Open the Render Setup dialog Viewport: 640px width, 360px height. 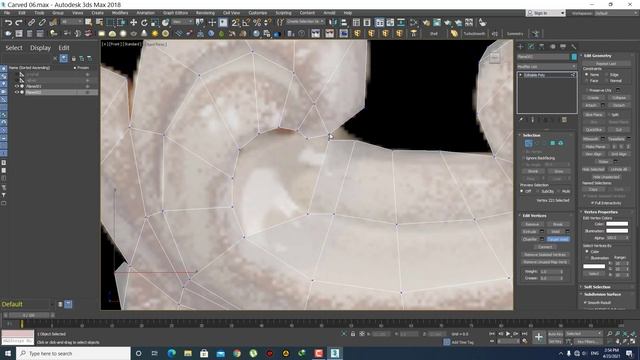pos(427,22)
